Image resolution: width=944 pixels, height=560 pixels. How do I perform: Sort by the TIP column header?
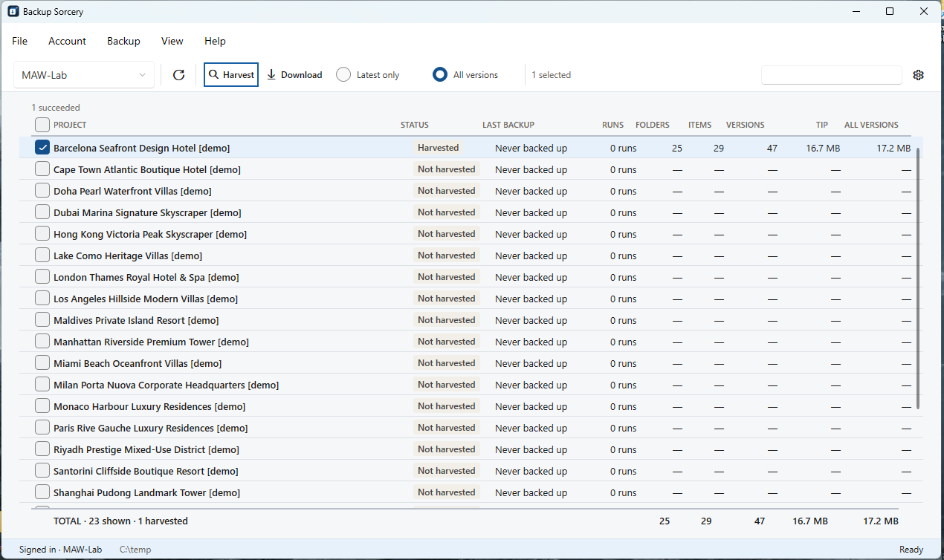(822, 125)
